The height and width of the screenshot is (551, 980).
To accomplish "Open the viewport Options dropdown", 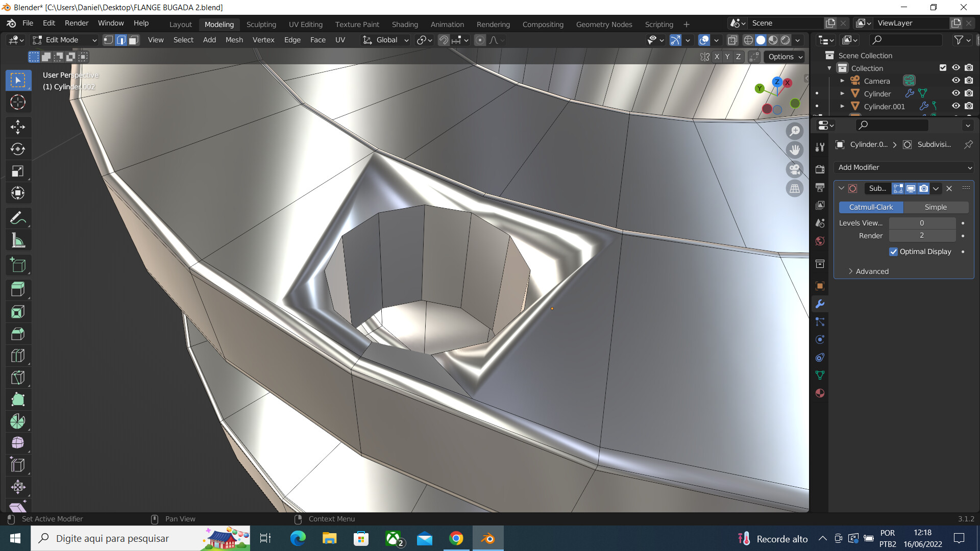I will coord(785,57).
